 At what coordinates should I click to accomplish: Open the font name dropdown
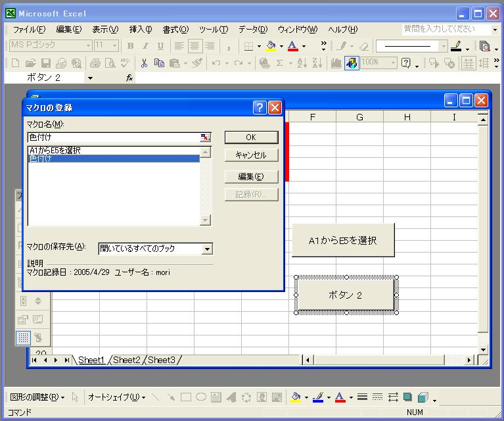tap(88, 46)
